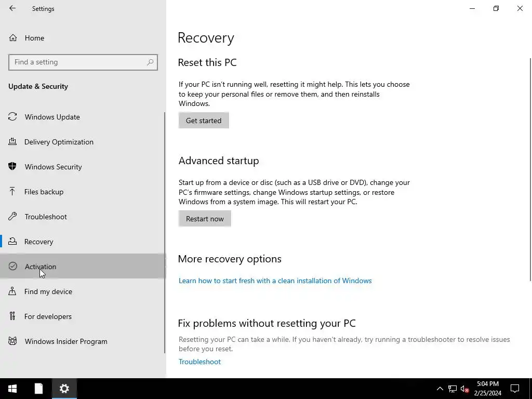Go to Delivery Optimization page

[83, 142]
